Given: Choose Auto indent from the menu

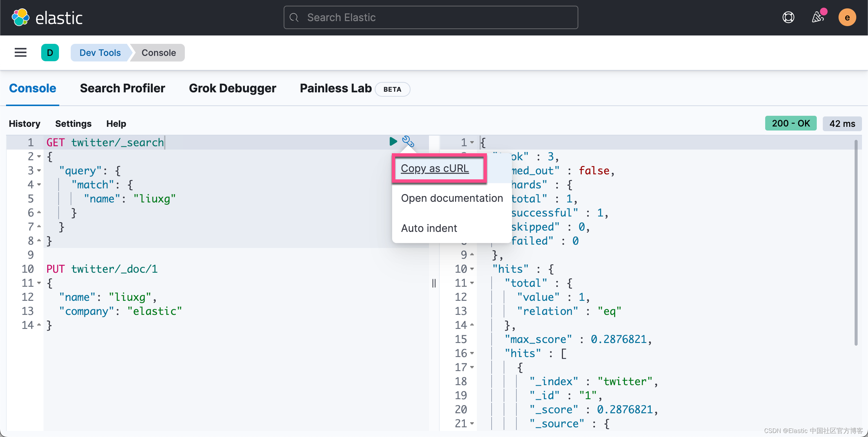Looking at the screenshot, I should [429, 228].
